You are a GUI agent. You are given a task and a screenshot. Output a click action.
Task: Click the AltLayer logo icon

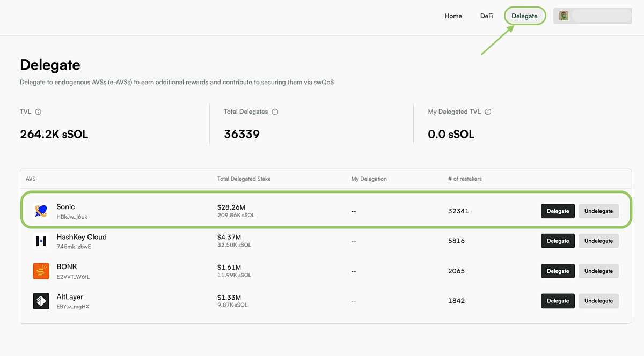(x=41, y=301)
